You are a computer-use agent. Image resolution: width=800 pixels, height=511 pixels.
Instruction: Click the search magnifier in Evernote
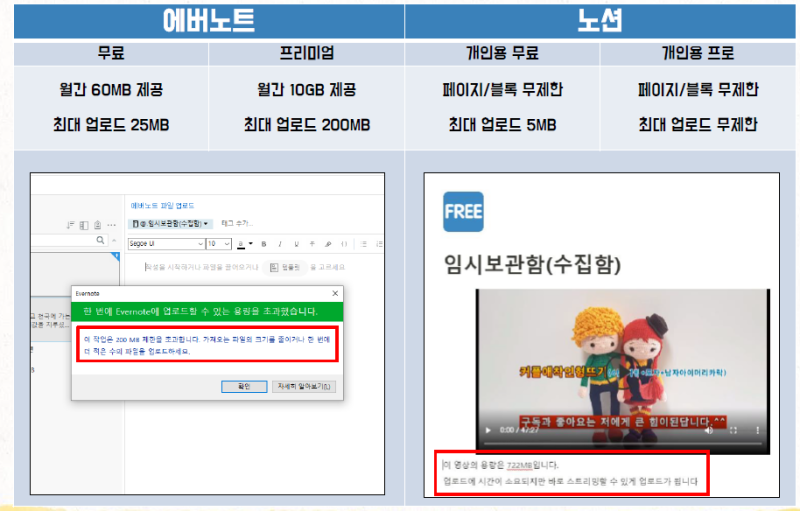(x=101, y=240)
